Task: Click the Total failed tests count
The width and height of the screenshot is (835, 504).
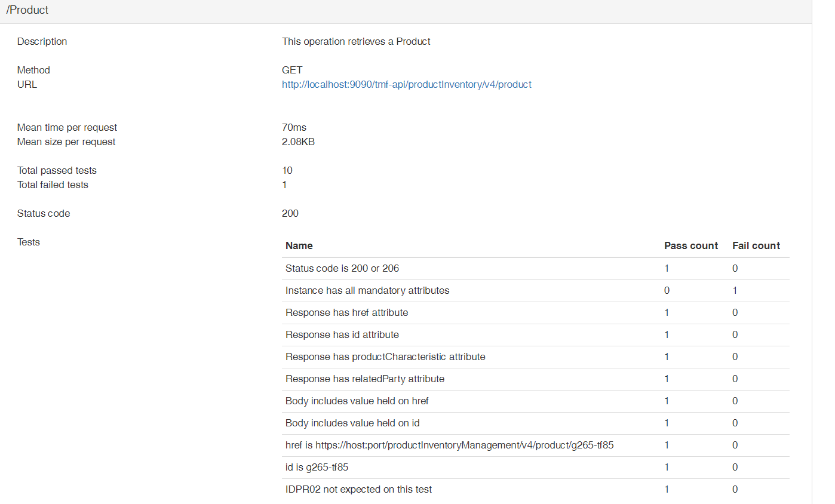Action: pyautogui.click(x=284, y=185)
